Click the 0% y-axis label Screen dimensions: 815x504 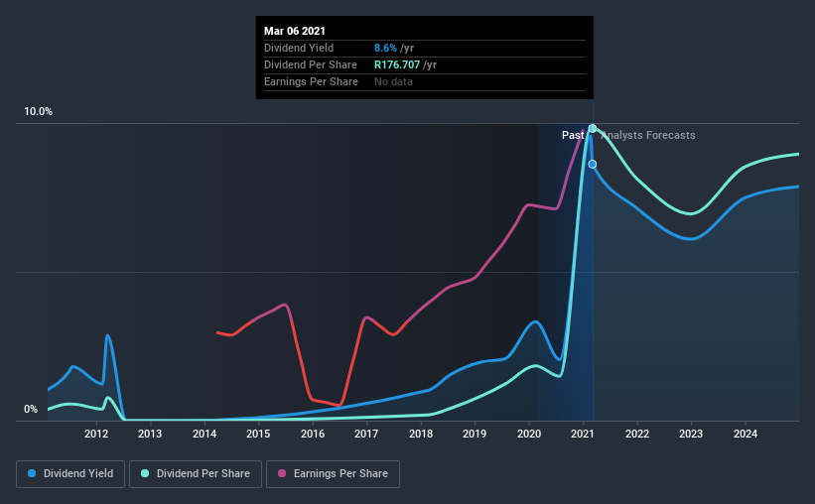pos(31,410)
